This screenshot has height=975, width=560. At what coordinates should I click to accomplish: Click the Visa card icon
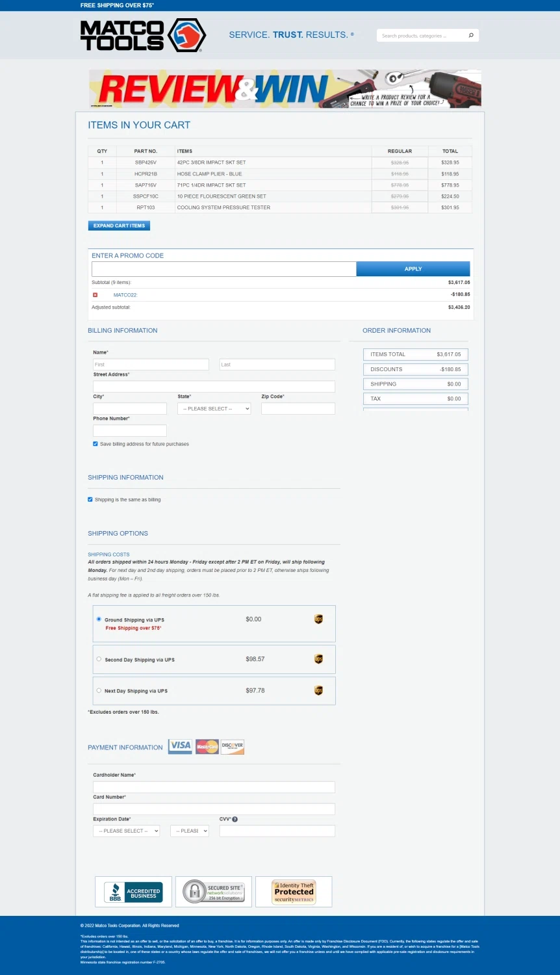[180, 746]
